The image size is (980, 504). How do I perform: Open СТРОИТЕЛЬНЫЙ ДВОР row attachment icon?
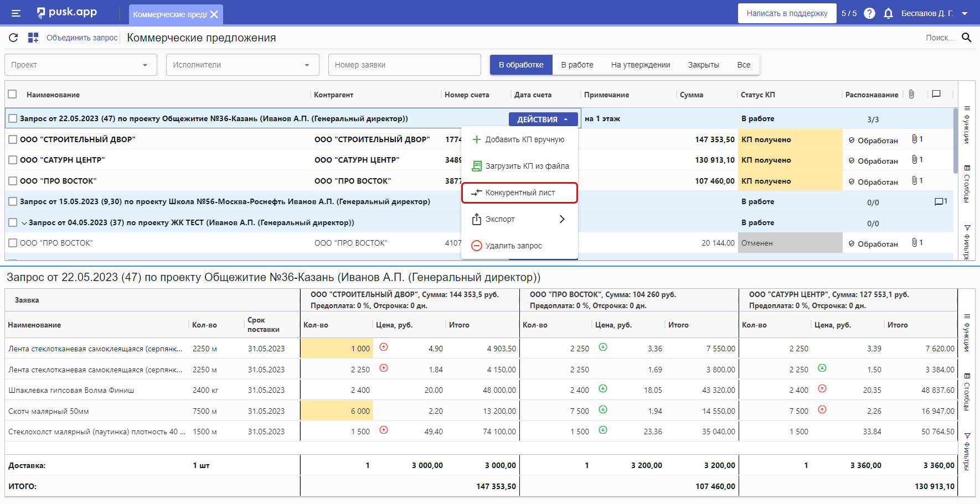[x=915, y=139]
